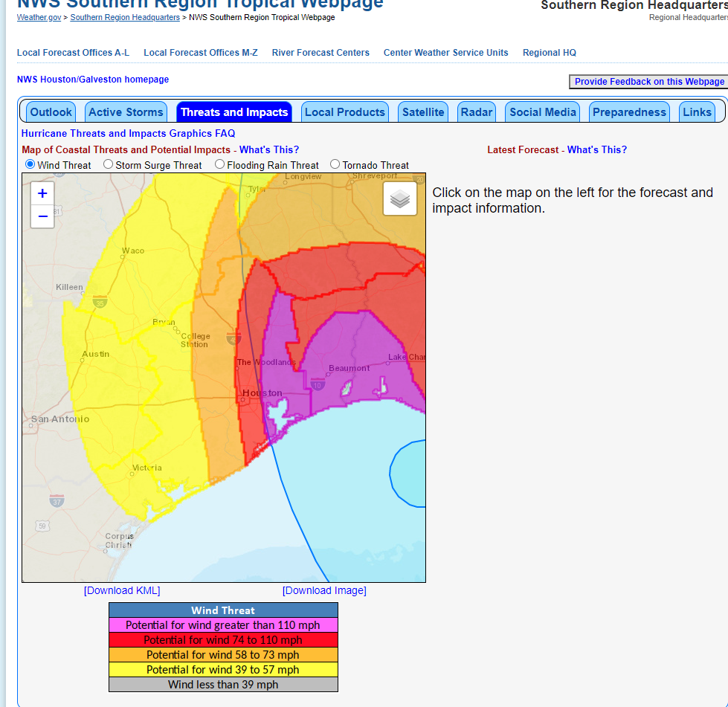This screenshot has height=707, width=728.
Task: Open Hurricane Threats and Impacts Graphics FAQ
Action: [x=128, y=134]
